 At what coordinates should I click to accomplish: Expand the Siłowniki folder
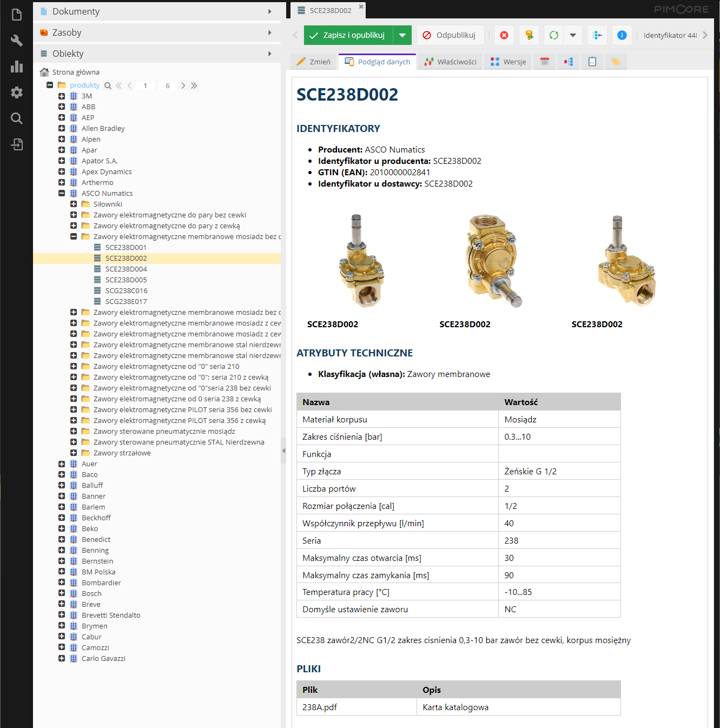[74, 204]
